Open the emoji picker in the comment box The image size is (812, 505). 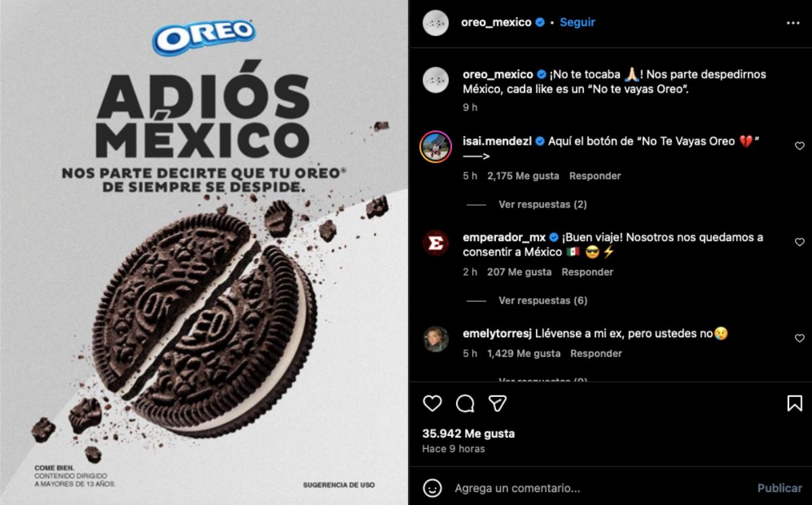(432, 487)
